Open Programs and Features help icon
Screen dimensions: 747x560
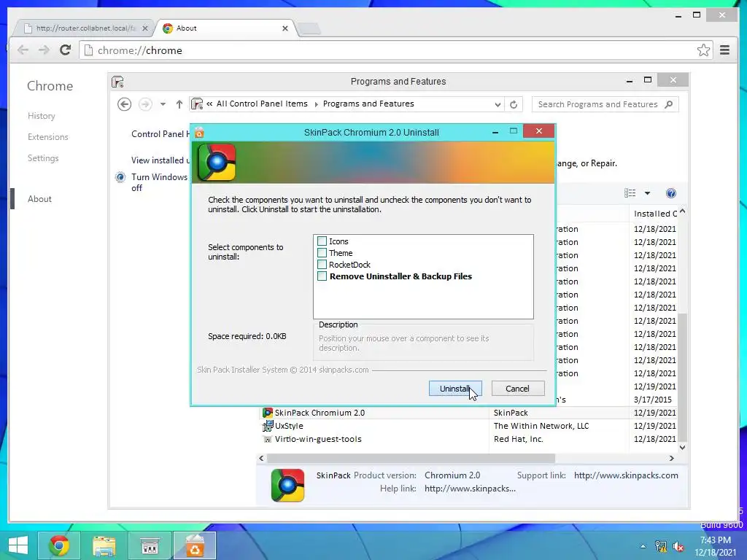click(671, 193)
